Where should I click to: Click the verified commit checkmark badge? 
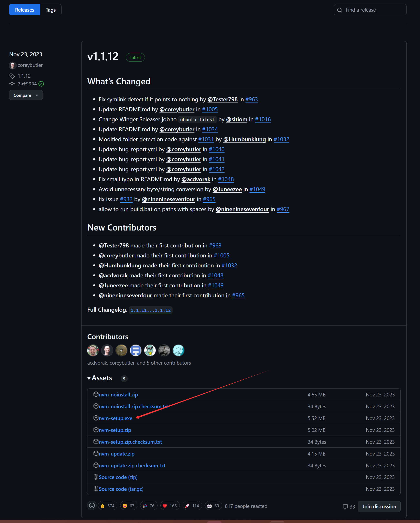[x=41, y=84]
